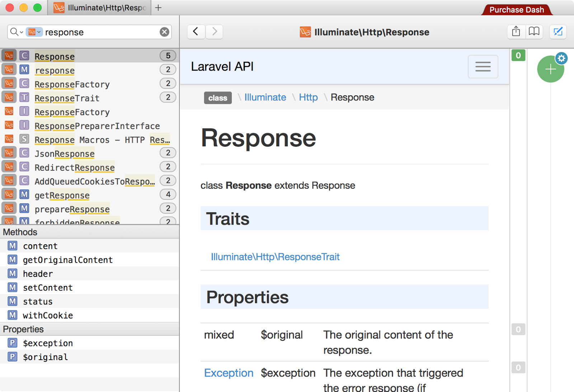Click the share icon in toolbar
Image resolution: width=574 pixels, height=392 pixels.
coord(516,32)
